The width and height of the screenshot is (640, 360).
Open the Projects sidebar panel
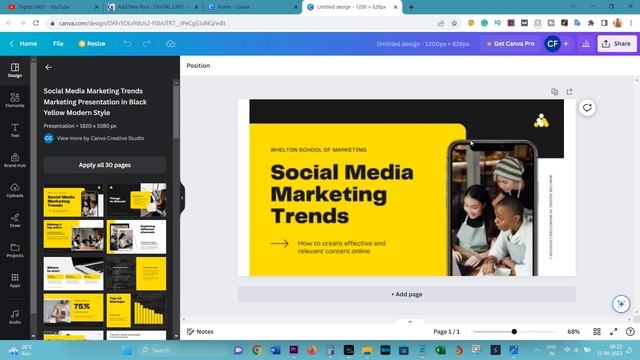coord(15,250)
